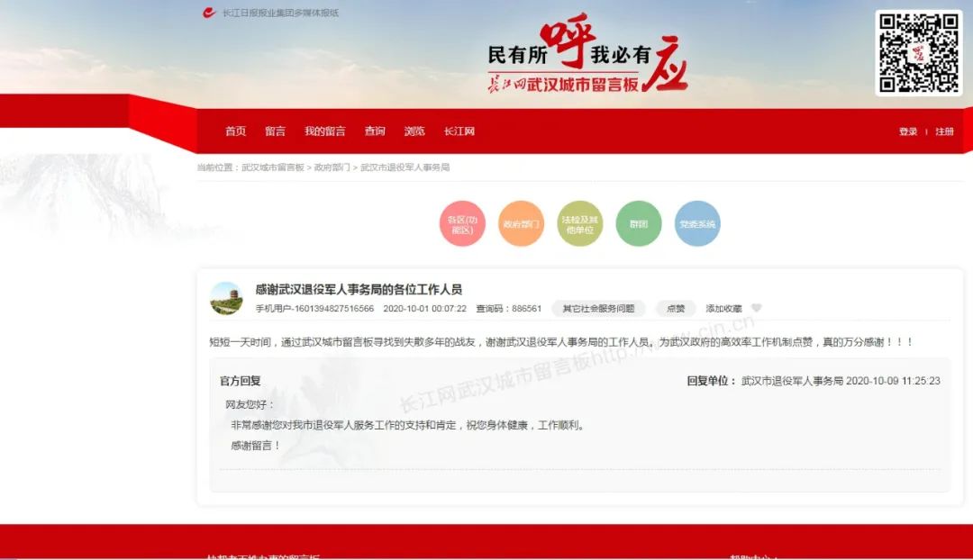Screen dimensions: 973x560
Task: Open the 首页 navigation item
Action: (235, 131)
